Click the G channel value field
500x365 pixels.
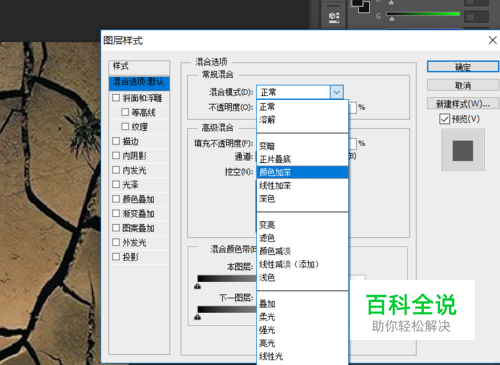point(477,17)
